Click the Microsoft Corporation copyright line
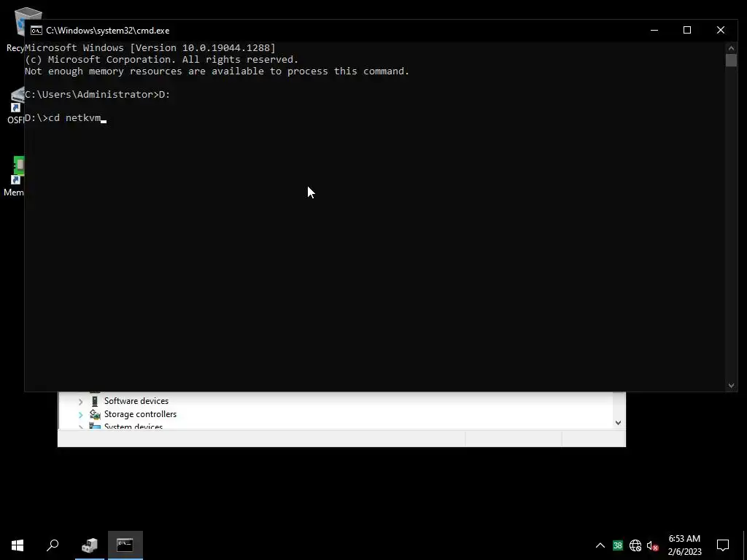Screen dimensions: 747x560 161,60
